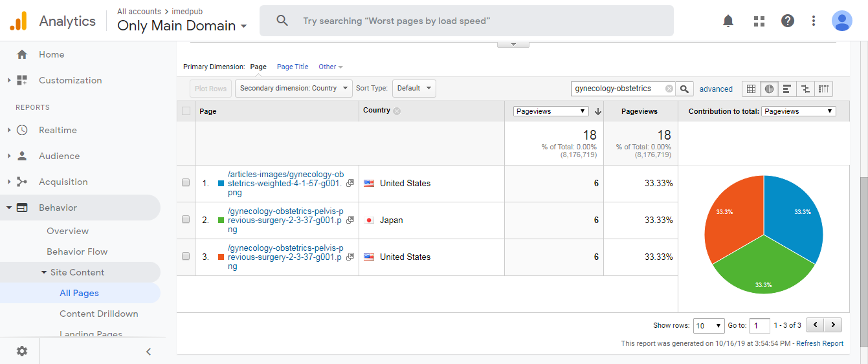Image resolution: width=868 pixels, height=364 pixels.
Task: Expand the Contribution to total Pageviews dropdown
Action: [798, 111]
